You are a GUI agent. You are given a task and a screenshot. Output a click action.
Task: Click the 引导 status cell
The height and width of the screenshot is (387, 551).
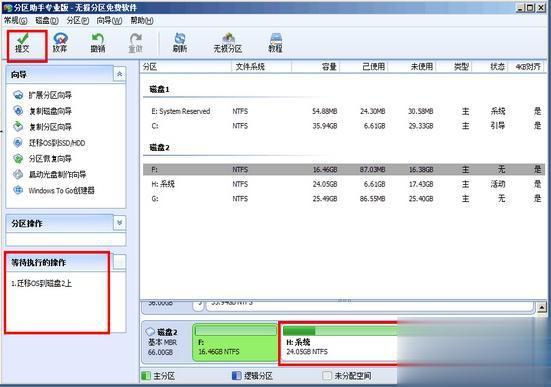click(x=498, y=126)
